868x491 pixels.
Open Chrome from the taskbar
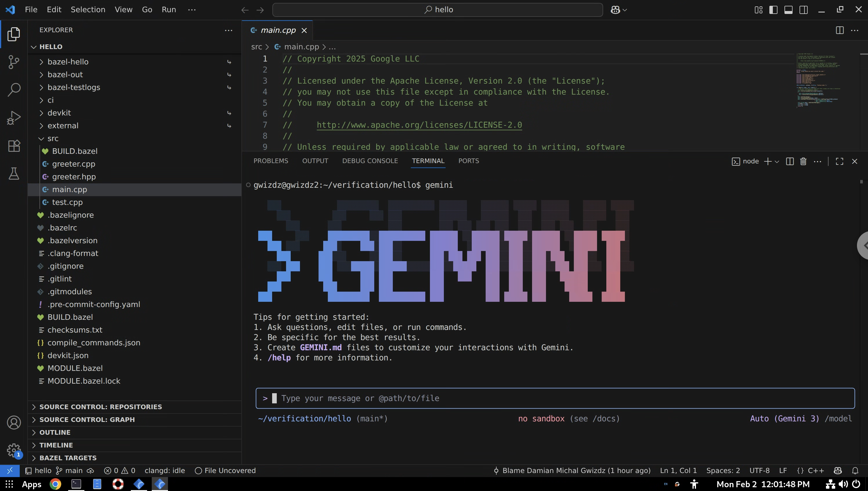tap(55, 484)
